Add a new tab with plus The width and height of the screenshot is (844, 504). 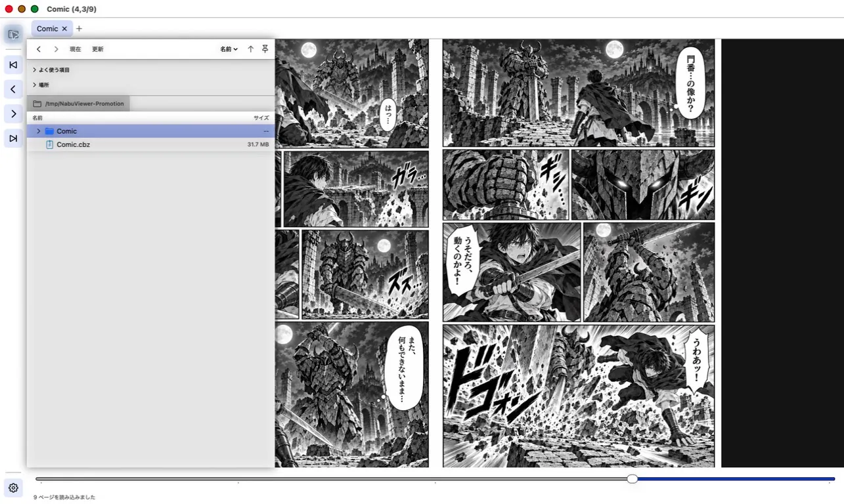coord(79,29)
